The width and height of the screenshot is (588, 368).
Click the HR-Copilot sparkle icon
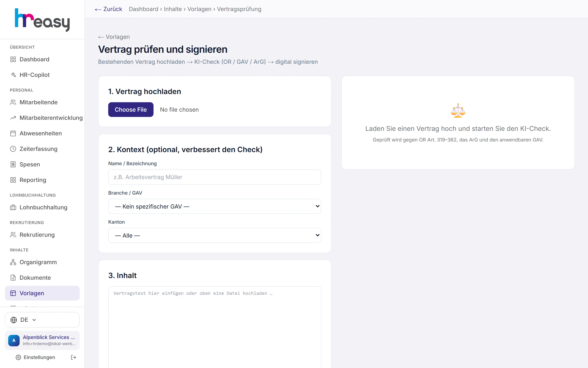click(x=13, y=75)
